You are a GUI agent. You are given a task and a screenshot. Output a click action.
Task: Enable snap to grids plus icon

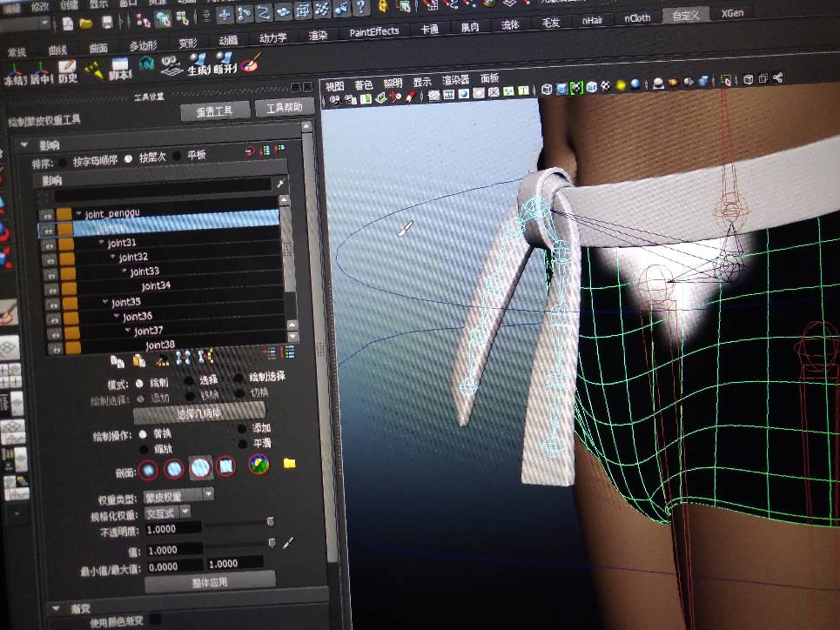coord(224,15)
